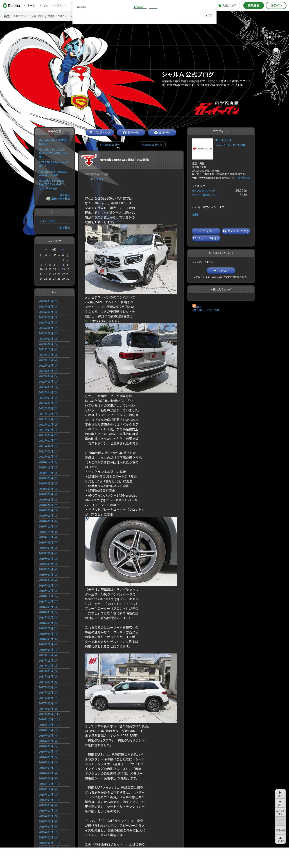Viewport: 289px width, 868px height.
Task: Open the Charme Co.,Ltd profile image
Action: click(202, 148)
